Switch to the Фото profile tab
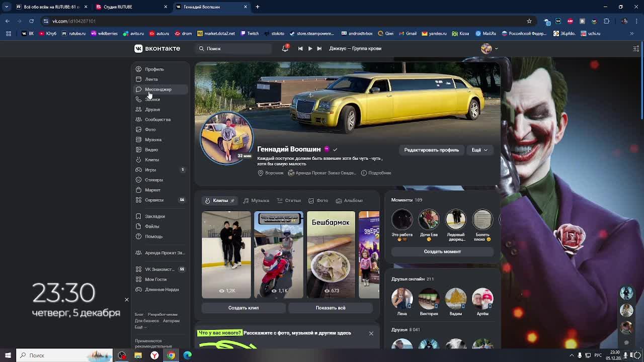This screenshot has width=644, height=362. click(318, 201)
